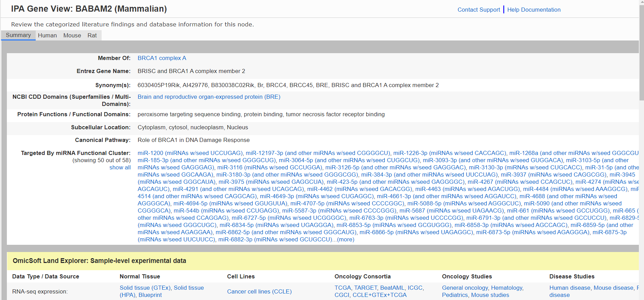This screenshot has width=644, height=300.
Task: Open BRCA1 complex A link
Action: 162,58
